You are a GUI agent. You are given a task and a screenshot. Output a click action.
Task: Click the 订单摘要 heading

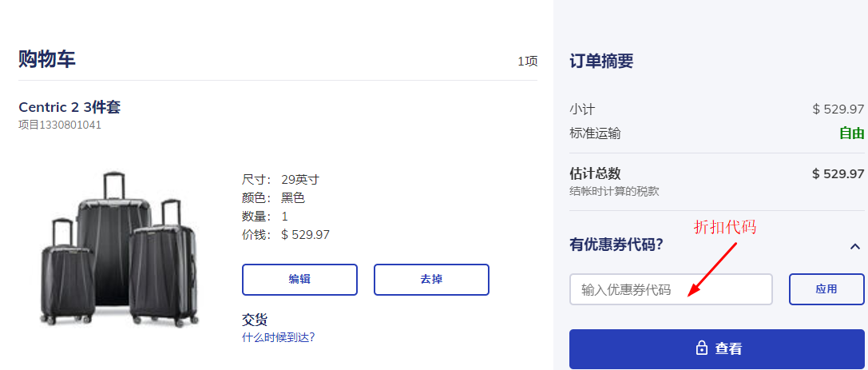click(x=601, y=62)
